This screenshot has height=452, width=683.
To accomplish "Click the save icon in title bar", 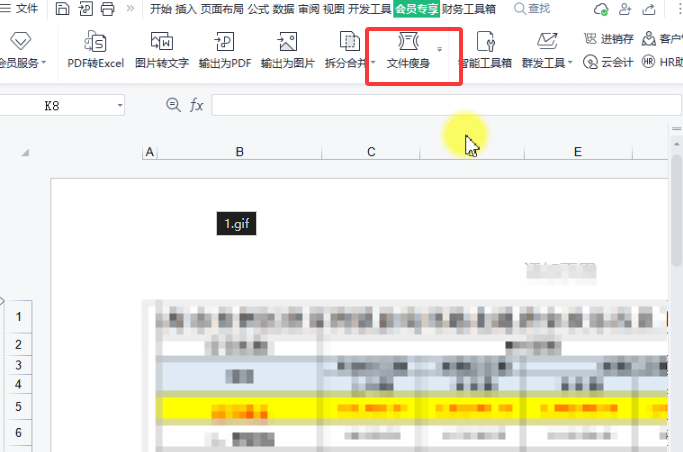I will click(63, 9).
